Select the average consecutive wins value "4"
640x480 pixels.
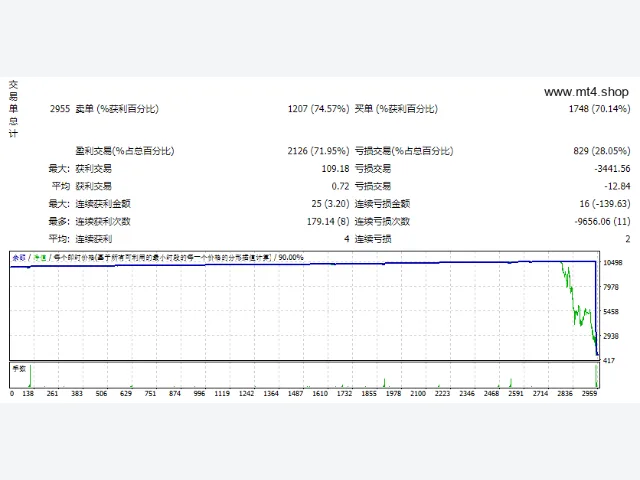coord(347,239)
